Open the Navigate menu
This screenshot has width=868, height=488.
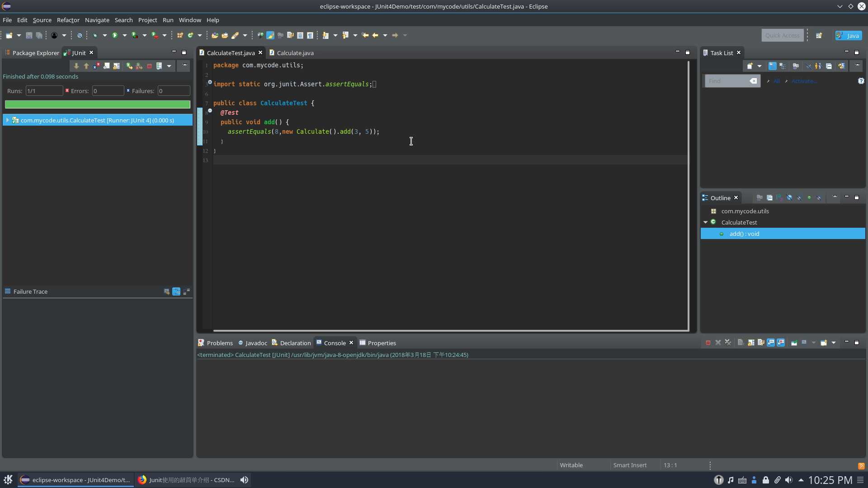point(97,20)
